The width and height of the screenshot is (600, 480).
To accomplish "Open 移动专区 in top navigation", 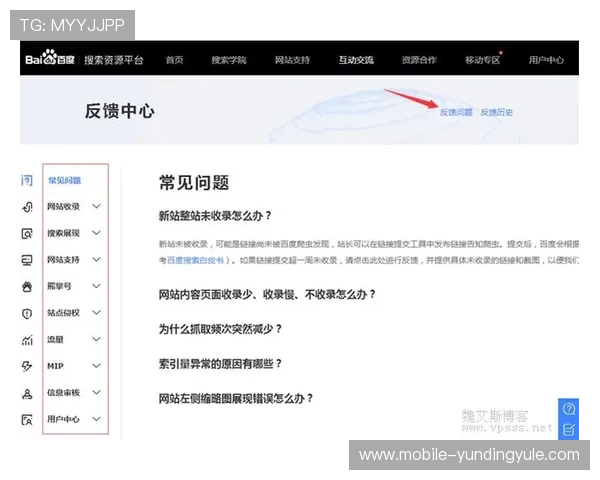I will (x=483, y=60).
